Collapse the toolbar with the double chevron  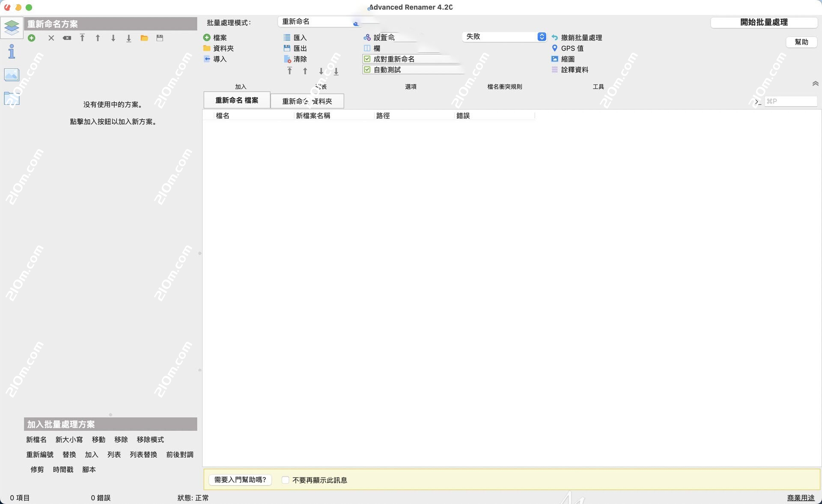[x=816, y=84]
